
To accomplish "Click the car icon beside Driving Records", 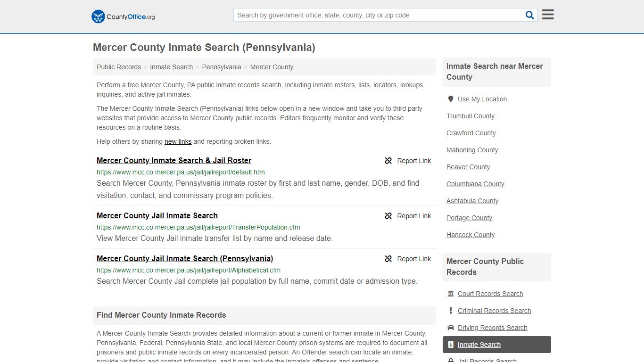I will 451,328.
